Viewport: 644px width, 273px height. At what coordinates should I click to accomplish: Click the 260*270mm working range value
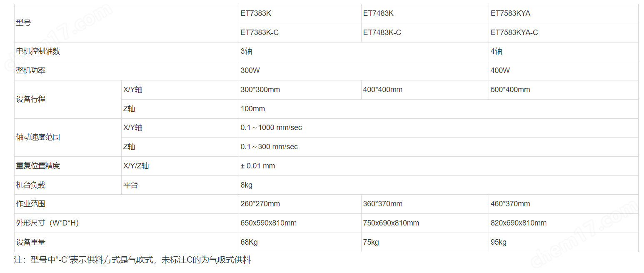tap(260, 204)
